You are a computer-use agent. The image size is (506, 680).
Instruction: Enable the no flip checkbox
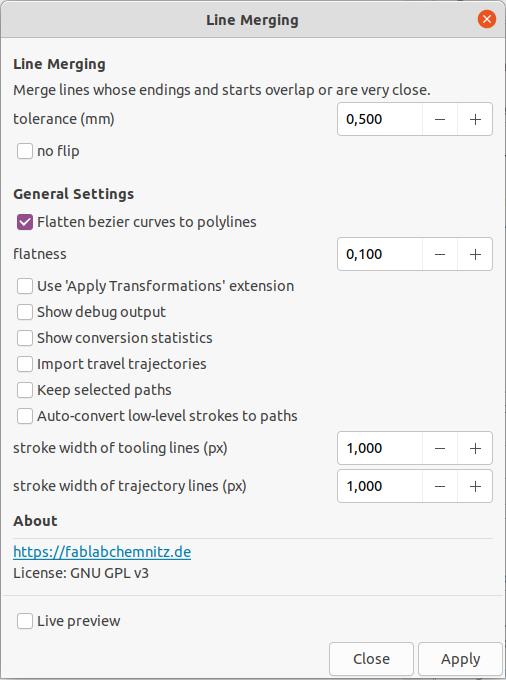pyautogui.click(x=25, y=151)
